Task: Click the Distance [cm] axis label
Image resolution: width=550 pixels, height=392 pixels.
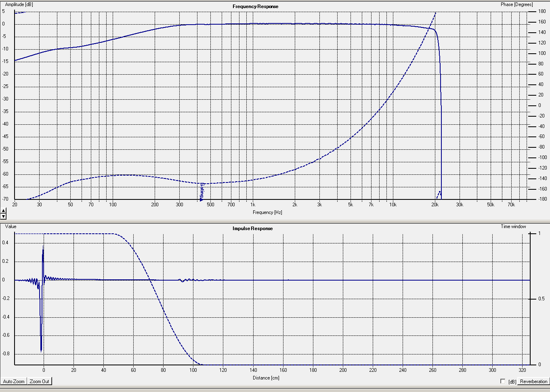Action: pyautogui.click(x=266, y=378)
